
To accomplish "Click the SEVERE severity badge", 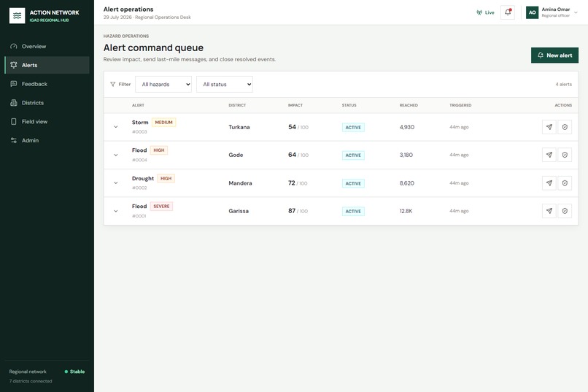I will point(162,207).
